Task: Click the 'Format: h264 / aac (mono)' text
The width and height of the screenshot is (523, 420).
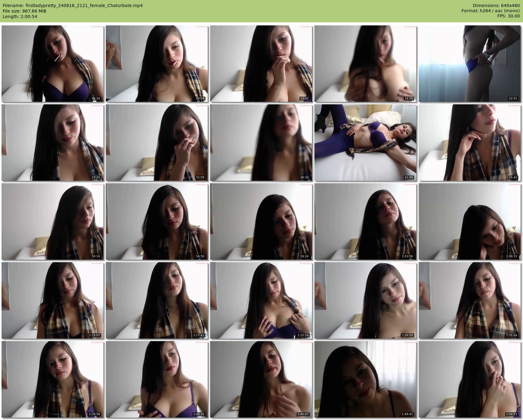Action: pyautogui.click(x=491, y=11)
